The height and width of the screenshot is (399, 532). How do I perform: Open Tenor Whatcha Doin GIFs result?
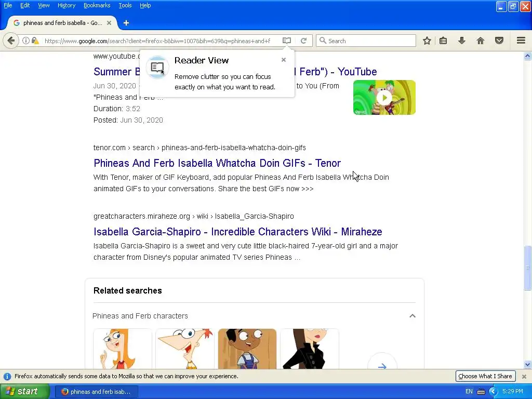(217, 163)
